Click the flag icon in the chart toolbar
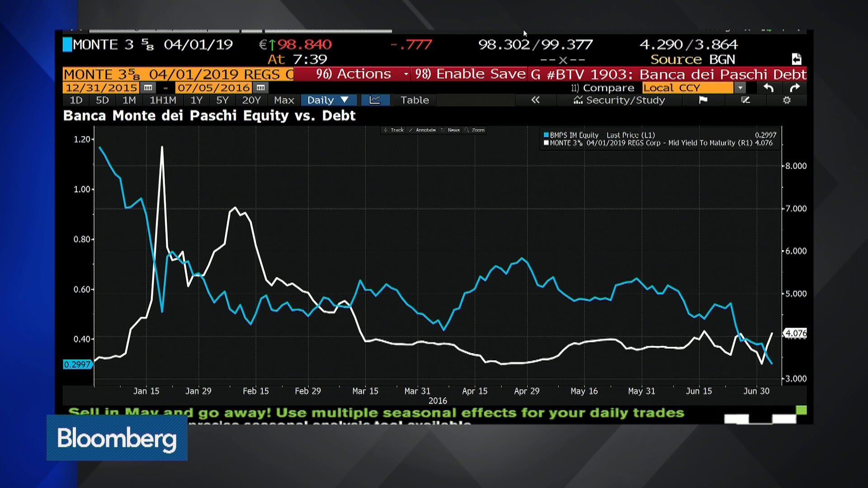868x488 pixels. (703, 100)
